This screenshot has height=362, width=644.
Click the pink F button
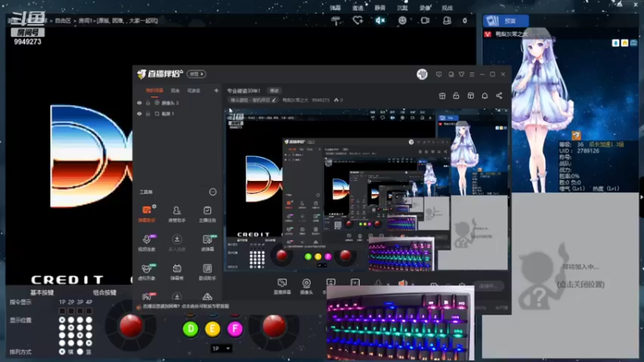[235, 328]
